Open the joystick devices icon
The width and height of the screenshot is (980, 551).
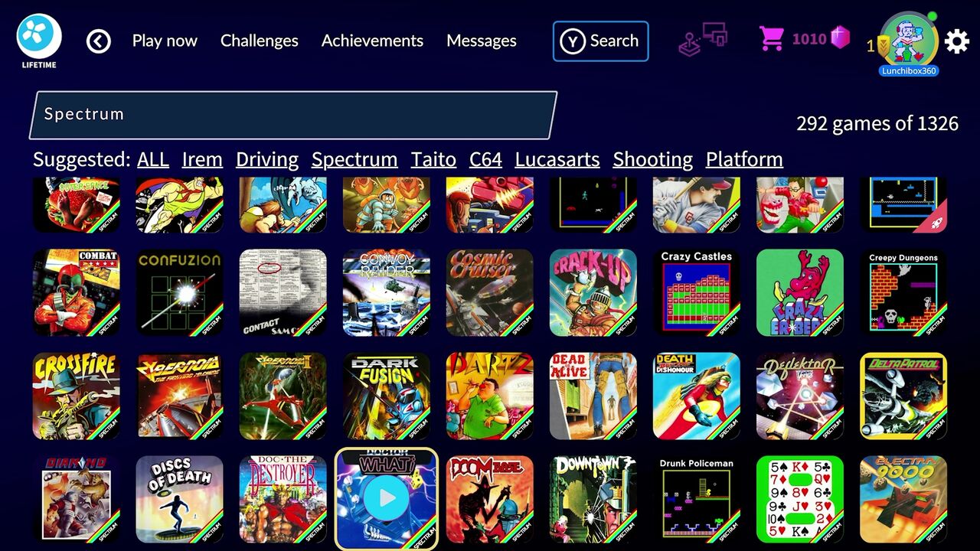tap(702, 39)
